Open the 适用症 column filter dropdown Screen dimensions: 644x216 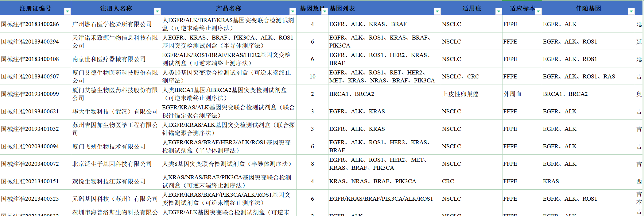click(x=499, y=12)
